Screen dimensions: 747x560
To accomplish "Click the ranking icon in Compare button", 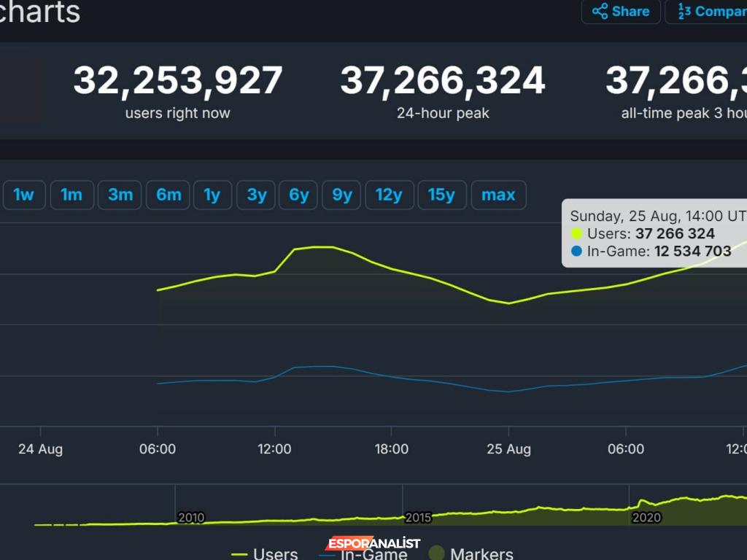I will click(x=684, y=11).
